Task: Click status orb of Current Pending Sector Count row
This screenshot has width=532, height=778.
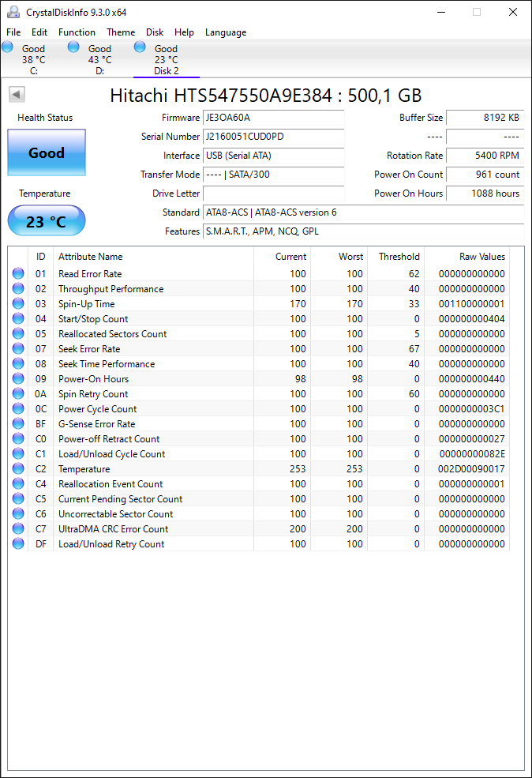Action: (18, 498)
